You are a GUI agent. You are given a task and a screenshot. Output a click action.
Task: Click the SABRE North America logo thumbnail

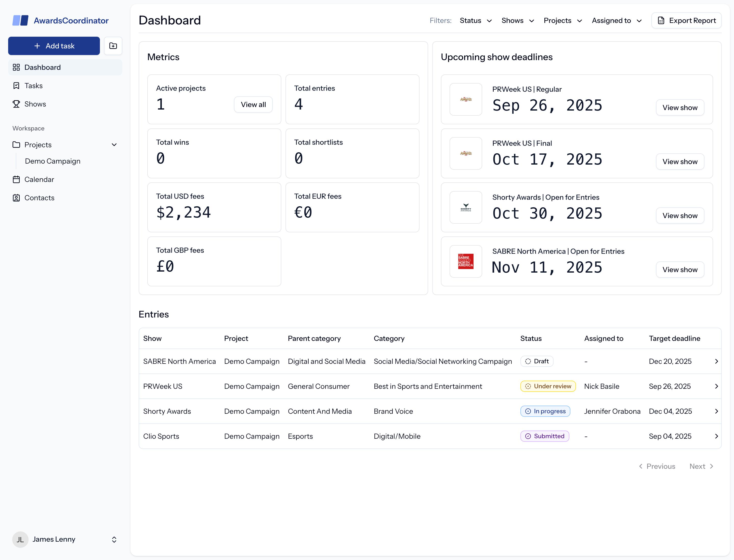click(466, 261)
